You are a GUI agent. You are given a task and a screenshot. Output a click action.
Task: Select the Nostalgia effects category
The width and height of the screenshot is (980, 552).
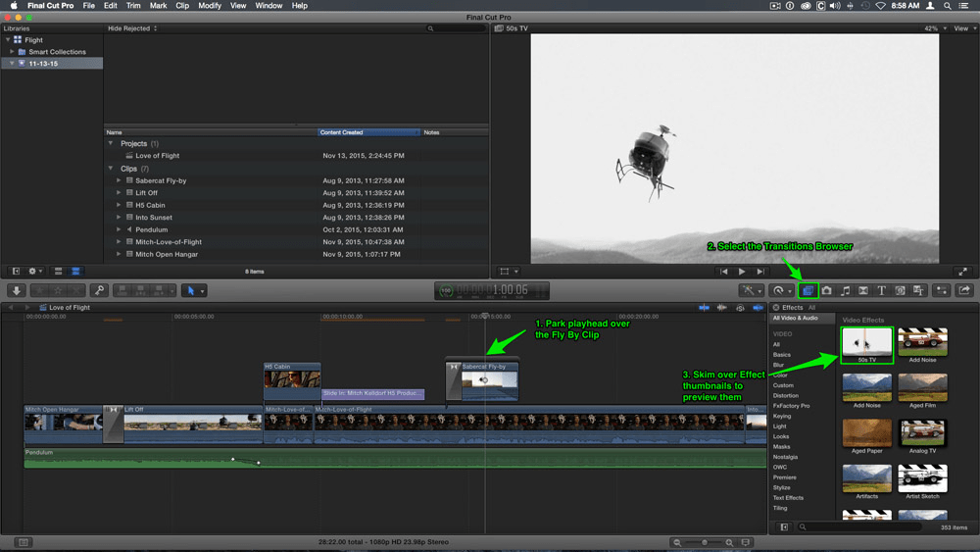point(785,457)
